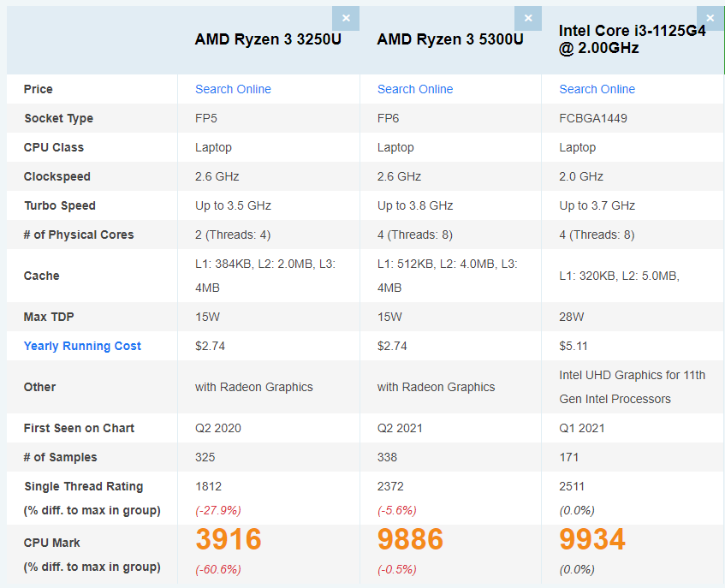Click the Up to 3.8 GHz turbo value

pos(415,205)
